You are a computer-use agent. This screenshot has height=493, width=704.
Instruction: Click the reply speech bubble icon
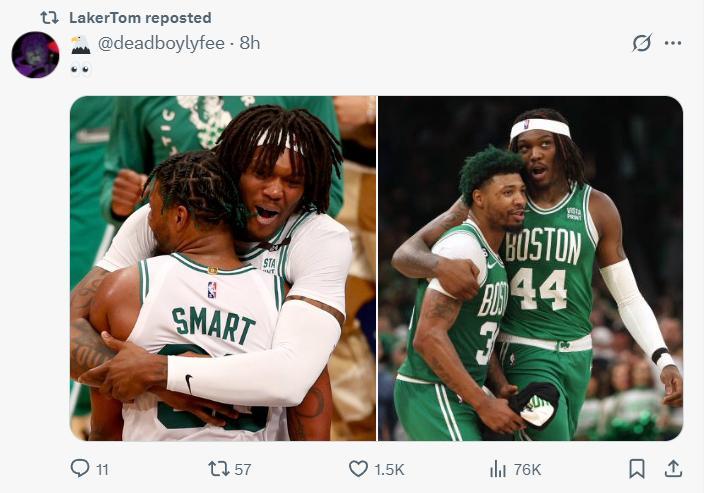point(80,468)
